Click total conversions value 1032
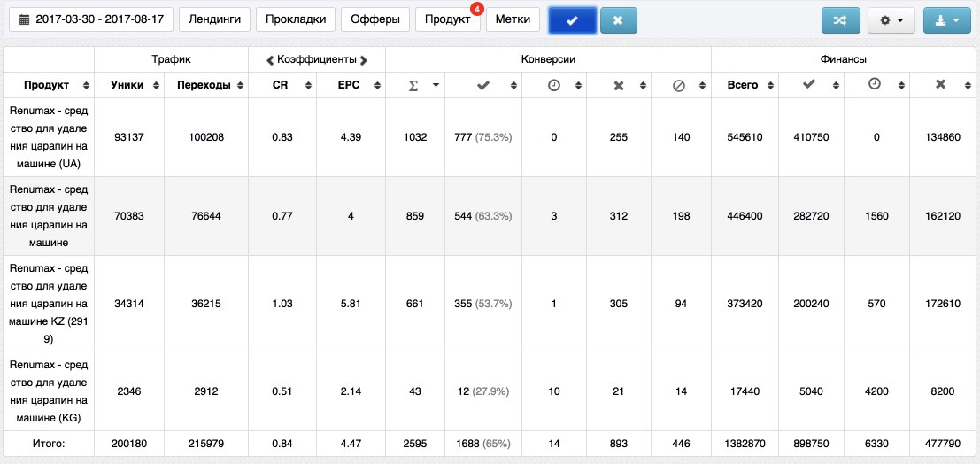Image resolution: width=980 pixels, height=464 pixels. [415, 137]
